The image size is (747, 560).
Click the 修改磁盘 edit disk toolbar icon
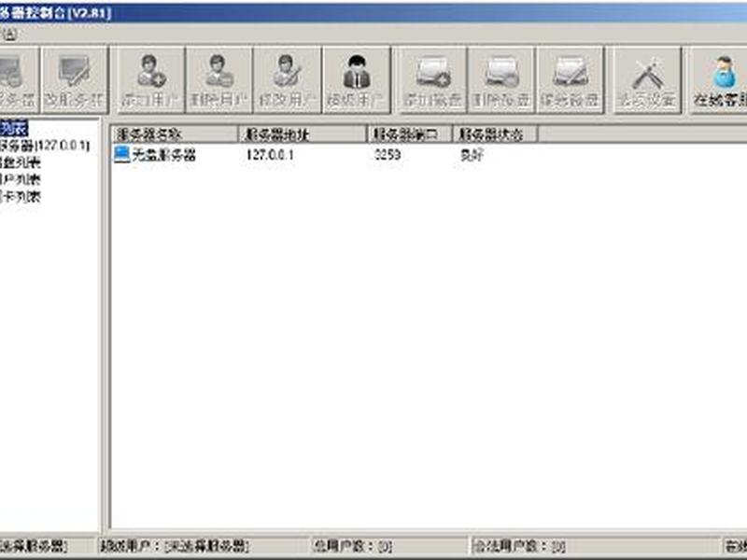(x=570, y=80)
